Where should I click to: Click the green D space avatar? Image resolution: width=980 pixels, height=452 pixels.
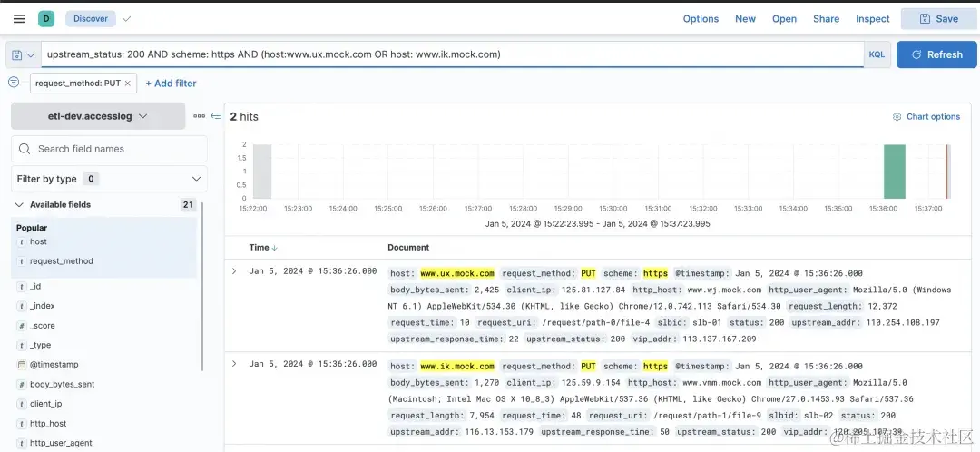coord(46,19)
